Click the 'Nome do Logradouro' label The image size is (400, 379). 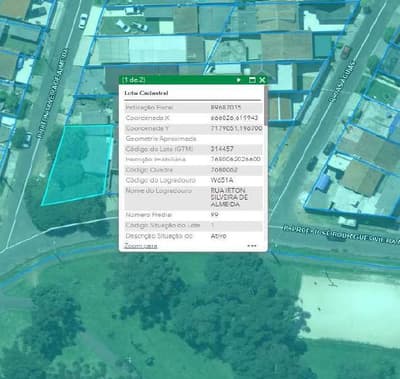(x=159, y=191)
